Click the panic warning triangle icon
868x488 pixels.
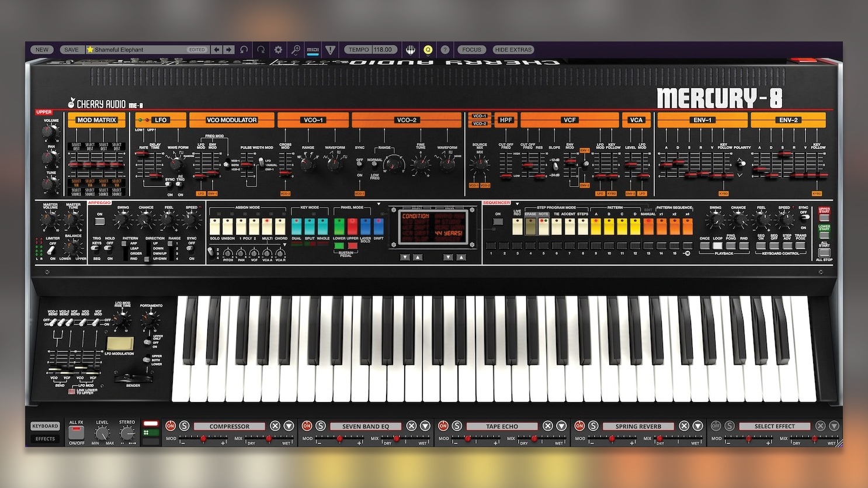tap(330, 50)
